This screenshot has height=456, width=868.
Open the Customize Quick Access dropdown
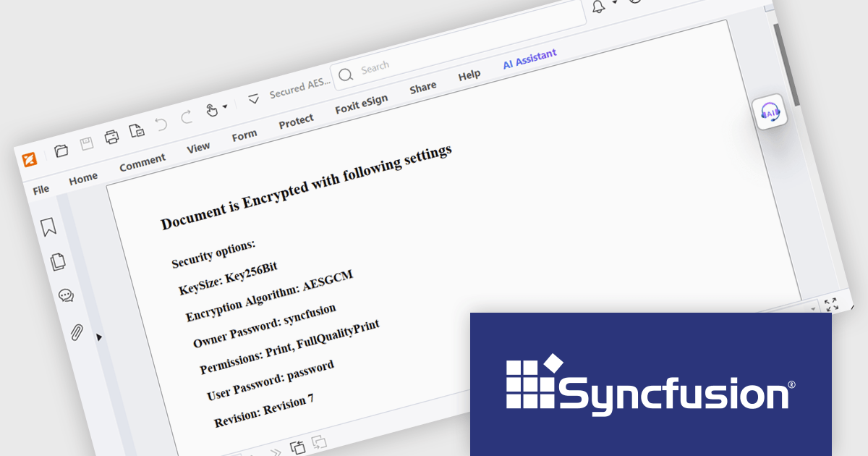pos(253,98)
